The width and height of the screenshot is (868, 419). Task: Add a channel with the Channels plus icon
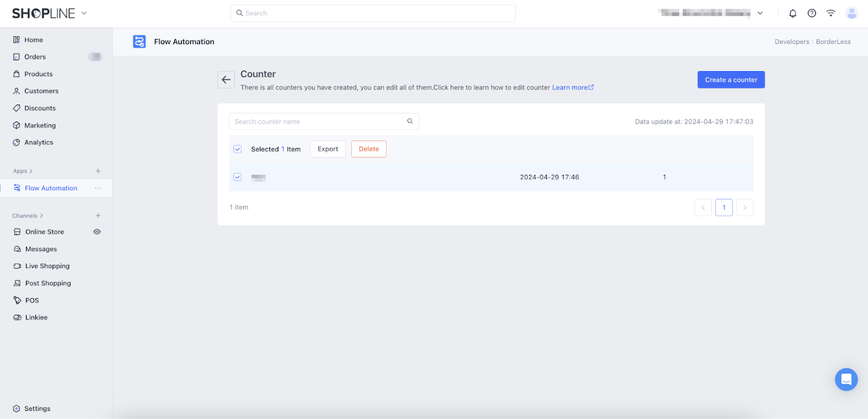[x=98, y=216]
